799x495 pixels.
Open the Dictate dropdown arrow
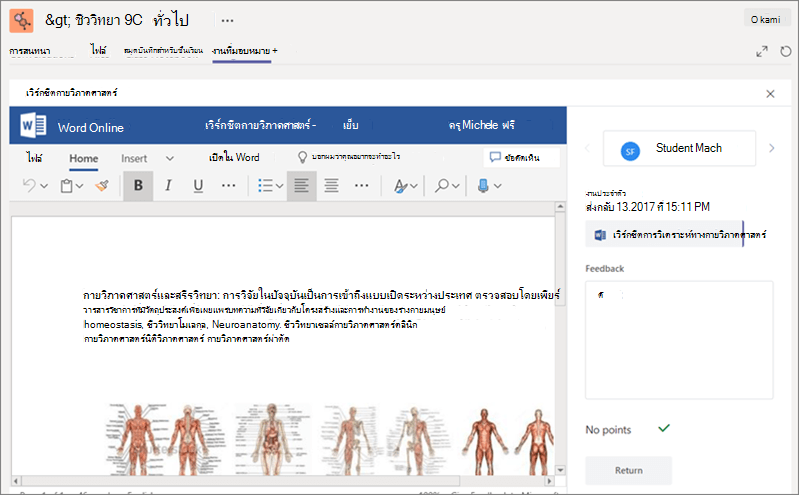pyautogui.click(x=498, y=186)
